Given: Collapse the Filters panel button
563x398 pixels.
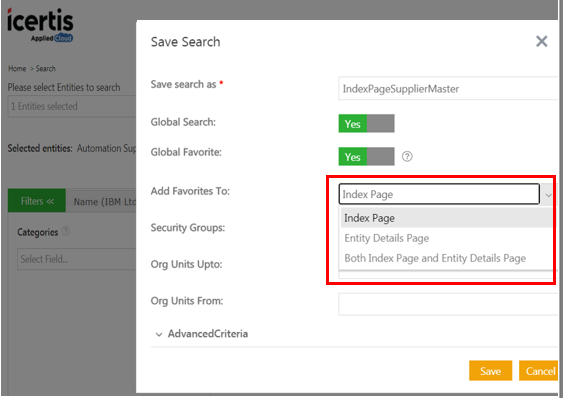Looking at the screenshot, I should pyautogui.click(x=37, y=201).
